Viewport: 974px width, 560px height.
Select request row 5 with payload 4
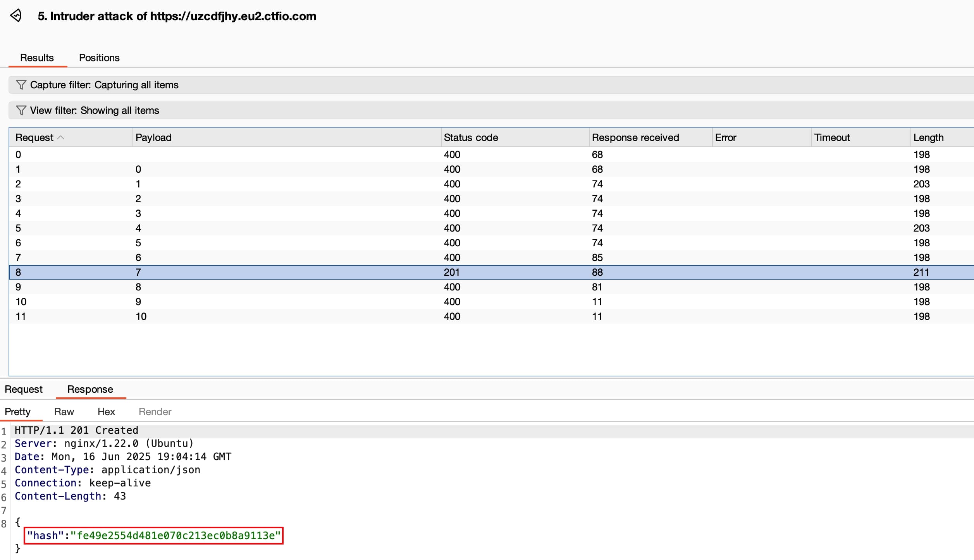[491, 228]
